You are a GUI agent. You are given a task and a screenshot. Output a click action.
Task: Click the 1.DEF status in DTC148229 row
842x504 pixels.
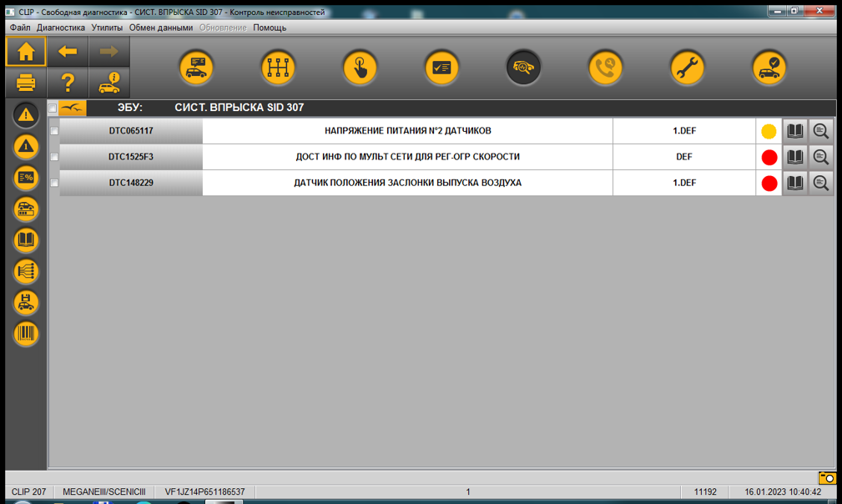click(x=684, y=183)
